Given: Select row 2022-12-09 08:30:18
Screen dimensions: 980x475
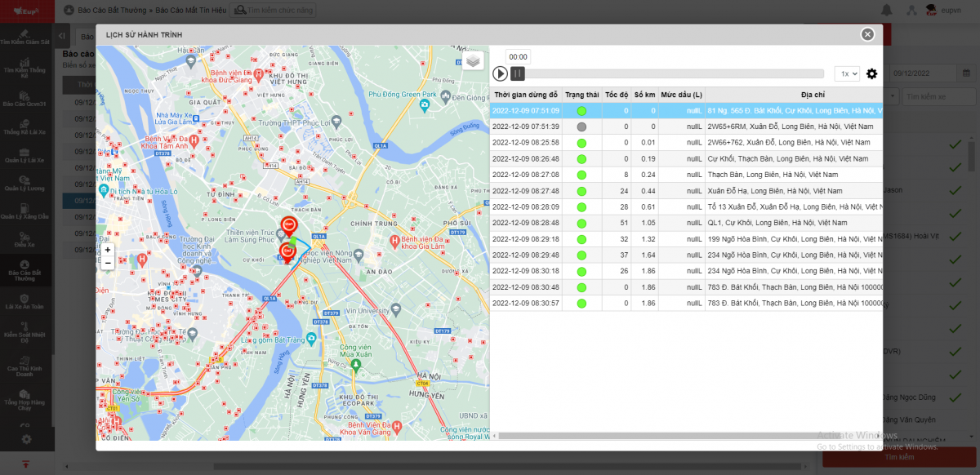Looking at the screenshot, I should [687, 271].
